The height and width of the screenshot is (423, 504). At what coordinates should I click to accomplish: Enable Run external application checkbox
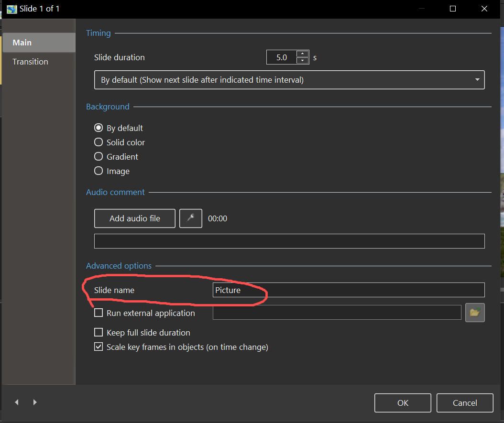click(99, 313)
